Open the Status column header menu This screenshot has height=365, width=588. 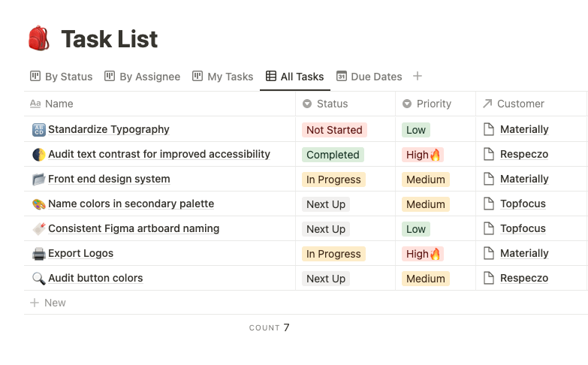tap(325, 104)
